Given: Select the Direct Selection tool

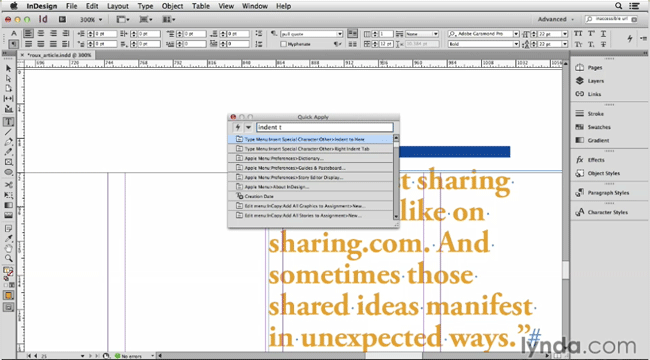Looking at the screenshot, I should click(8, 78).
